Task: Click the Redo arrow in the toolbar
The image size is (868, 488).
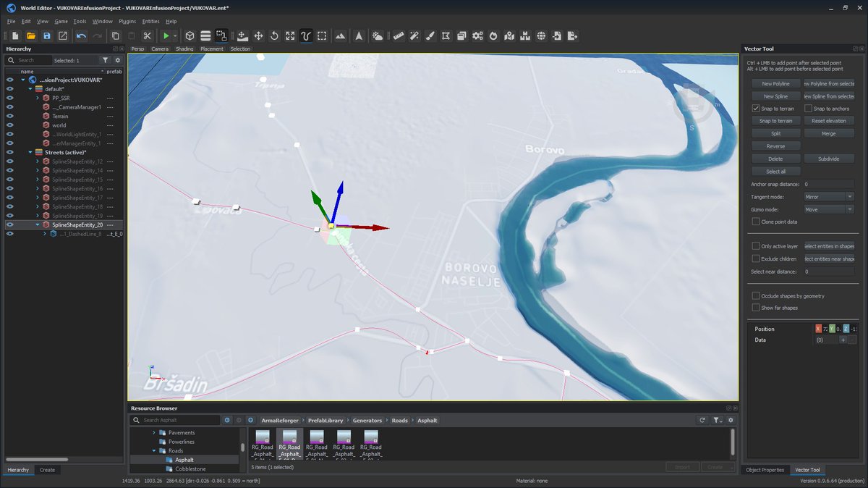Action: (x=97, y=35)
